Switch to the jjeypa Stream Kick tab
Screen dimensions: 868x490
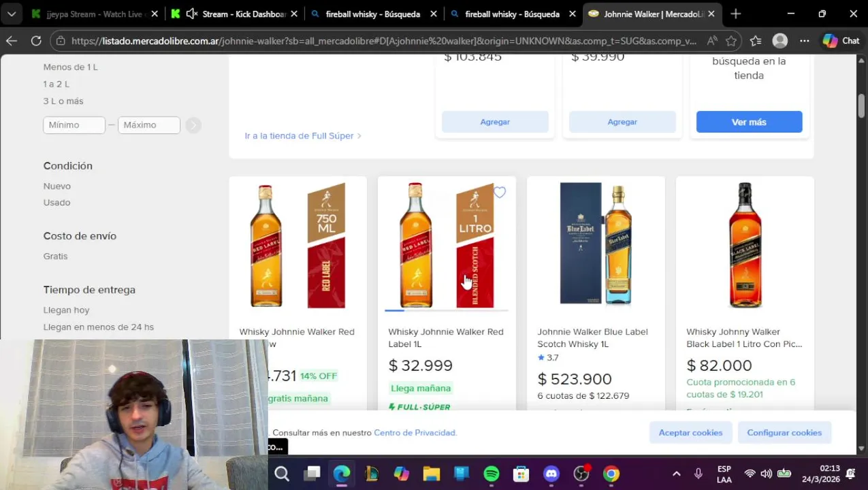click(x=95, y=14)
